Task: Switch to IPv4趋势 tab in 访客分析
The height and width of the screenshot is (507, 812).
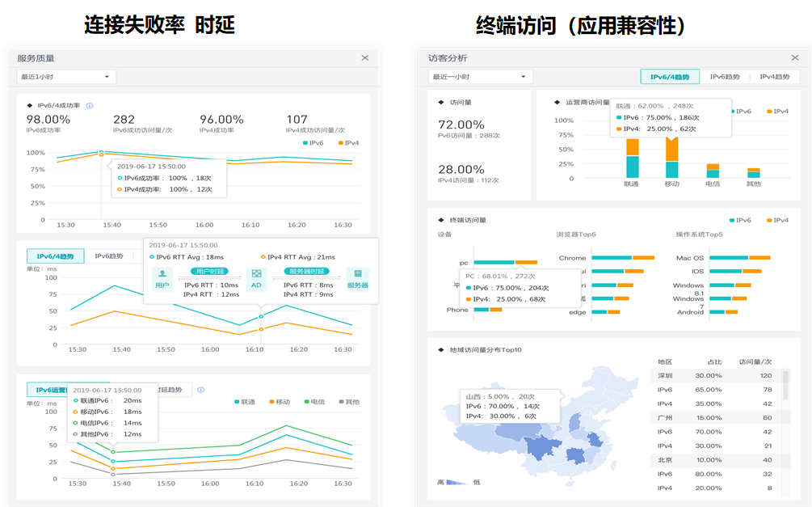Action: point(774,77)
